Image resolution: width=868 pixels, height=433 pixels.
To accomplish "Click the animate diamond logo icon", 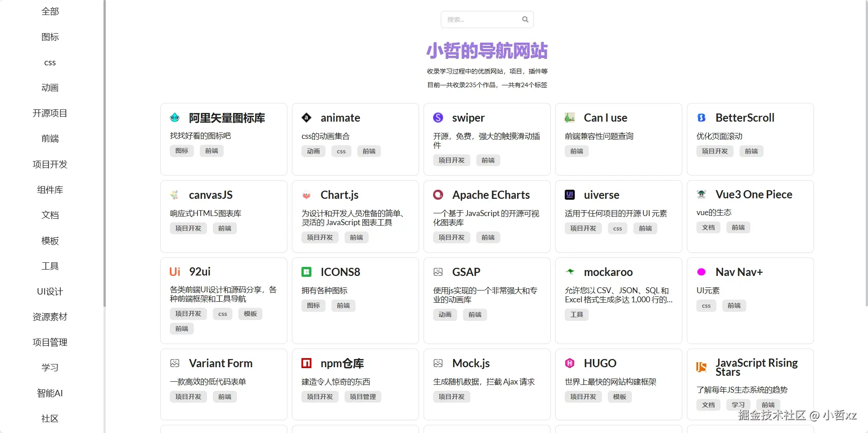I will coord(306,118).
